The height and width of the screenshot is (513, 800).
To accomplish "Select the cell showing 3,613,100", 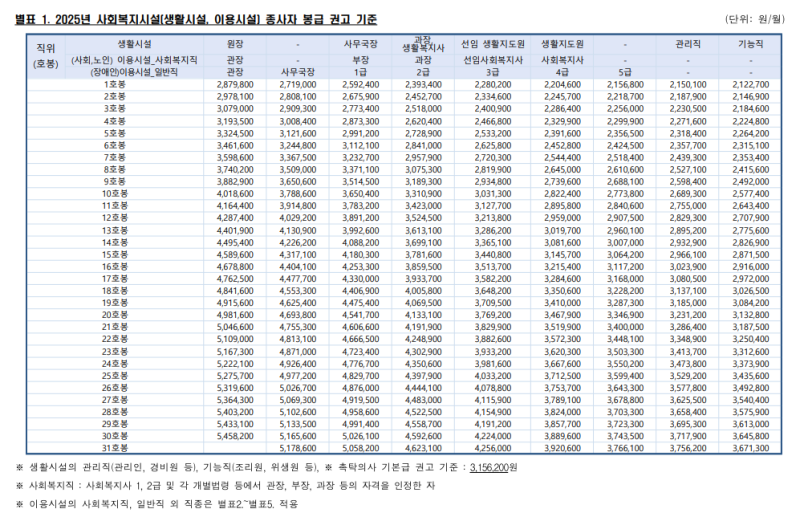I will (423, 231).
